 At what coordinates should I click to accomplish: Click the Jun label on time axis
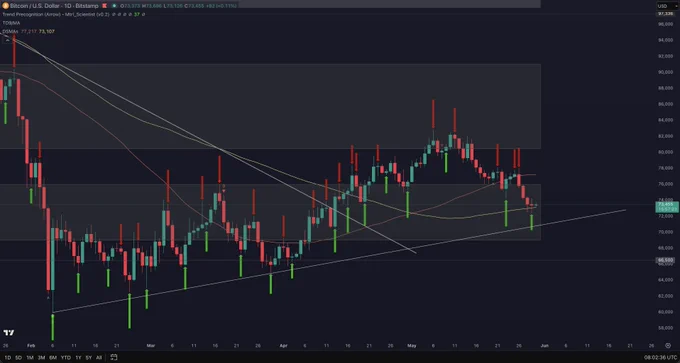point(544,346)
